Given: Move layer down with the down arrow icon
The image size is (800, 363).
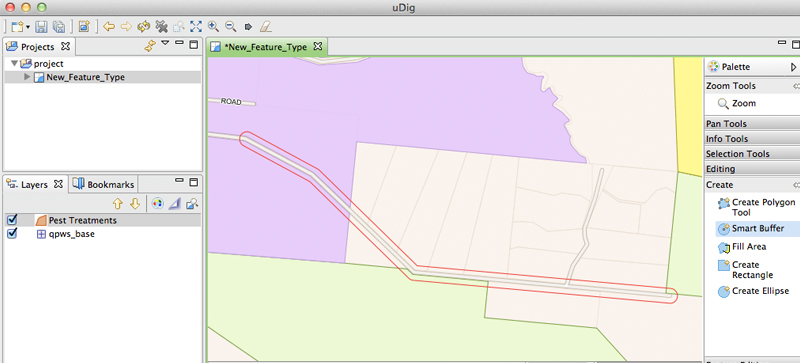Looking at the screenshot, I should (135, 204).
